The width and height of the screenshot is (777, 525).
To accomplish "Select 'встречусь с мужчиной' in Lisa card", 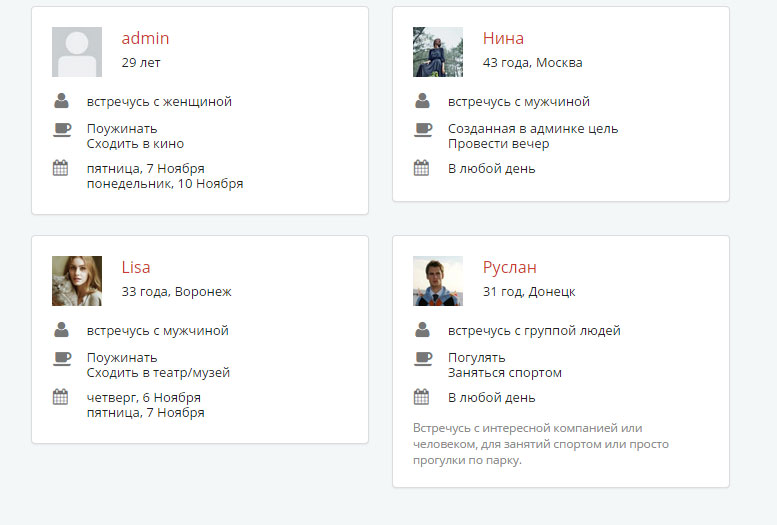I will pyautogui.click(x=158, y=331).
